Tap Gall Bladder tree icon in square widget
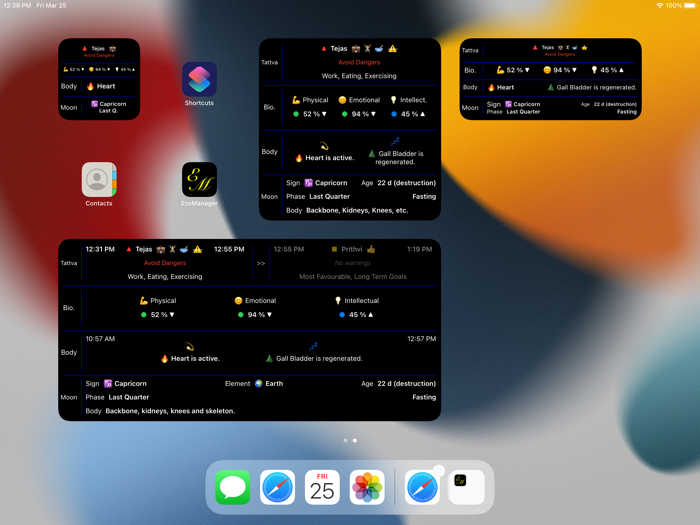 [x=372, y=154]
